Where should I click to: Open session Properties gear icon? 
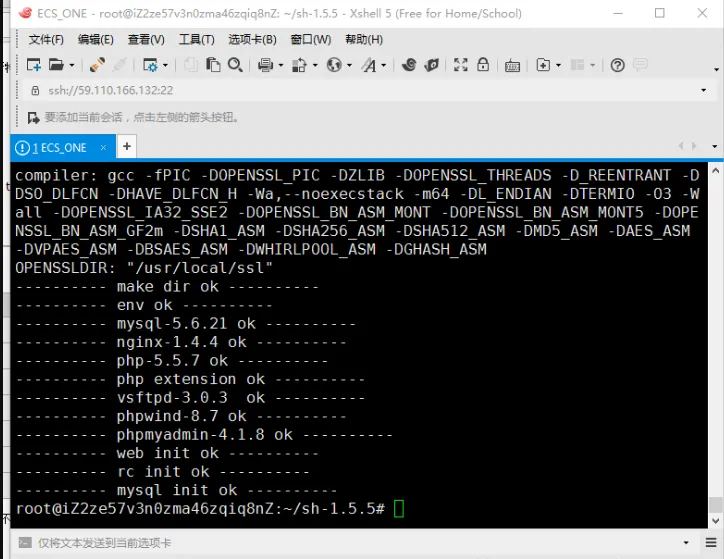pos(151,65)
